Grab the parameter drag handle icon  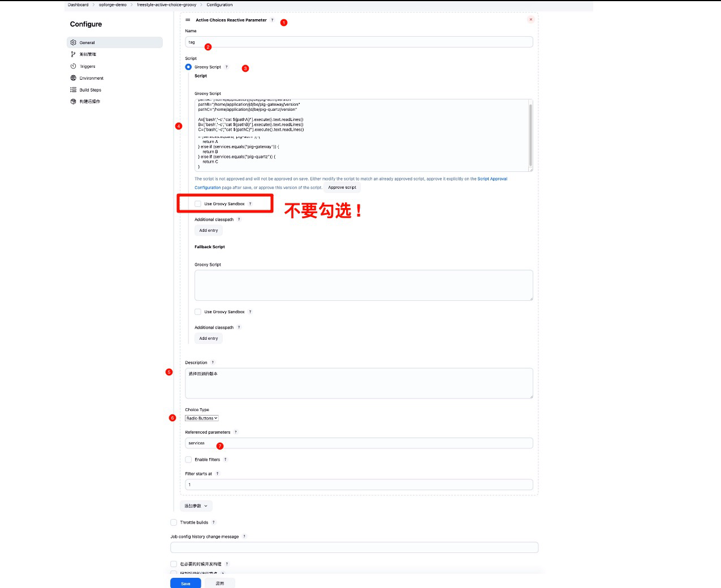pyautogui.click(x=188, y=20)
